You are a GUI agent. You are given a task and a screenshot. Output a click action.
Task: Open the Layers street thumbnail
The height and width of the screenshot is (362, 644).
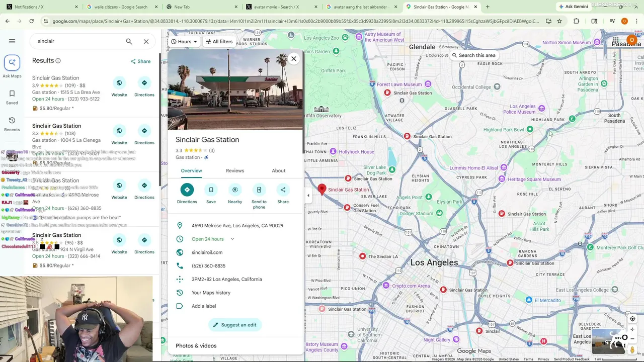pos(609,341)
